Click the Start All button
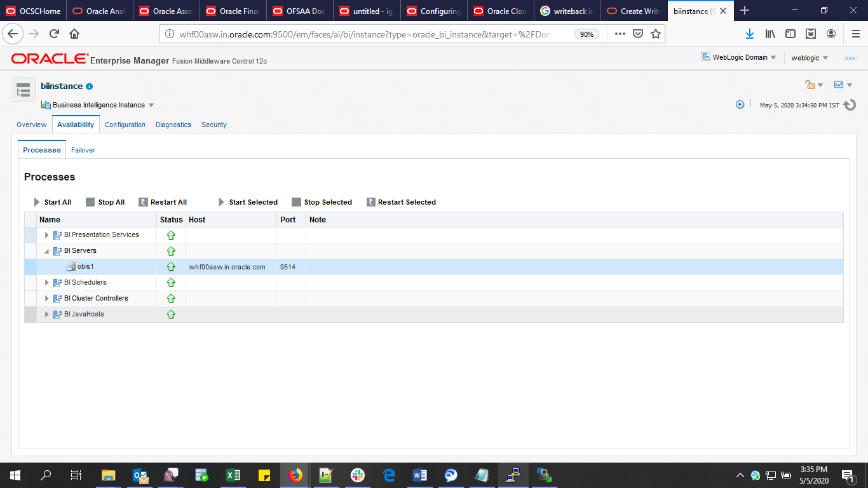 (53, 202)
